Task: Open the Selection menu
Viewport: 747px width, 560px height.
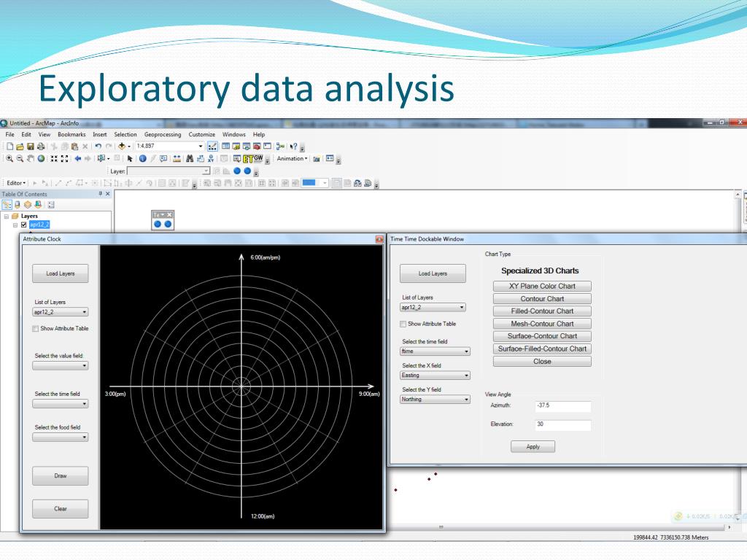Action: tap(125, 135)
